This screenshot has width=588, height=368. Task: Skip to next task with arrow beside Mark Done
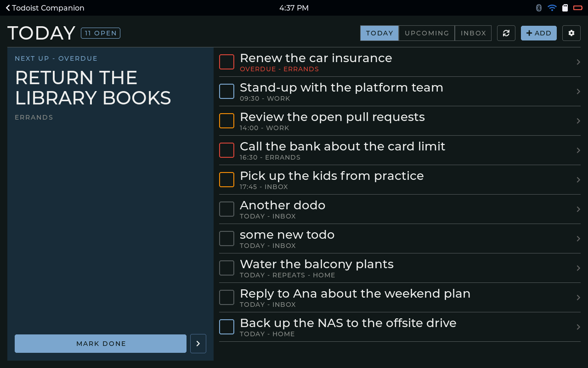point(198,344)
